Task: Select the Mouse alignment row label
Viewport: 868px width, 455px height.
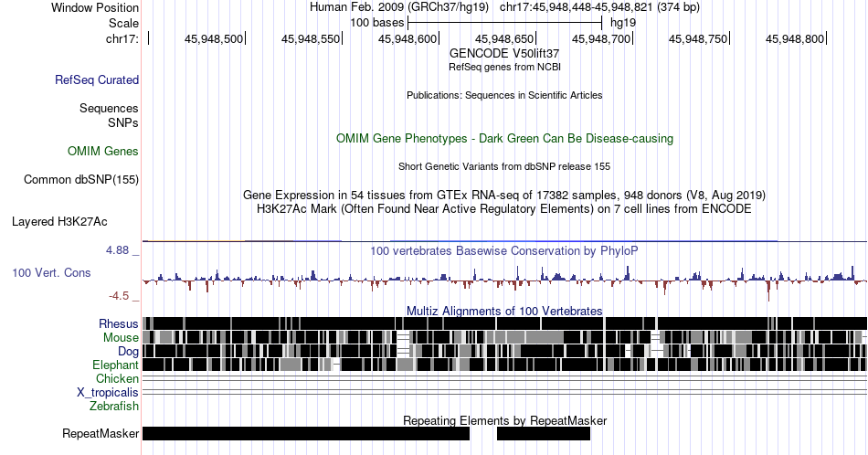Action: point(121,338)
